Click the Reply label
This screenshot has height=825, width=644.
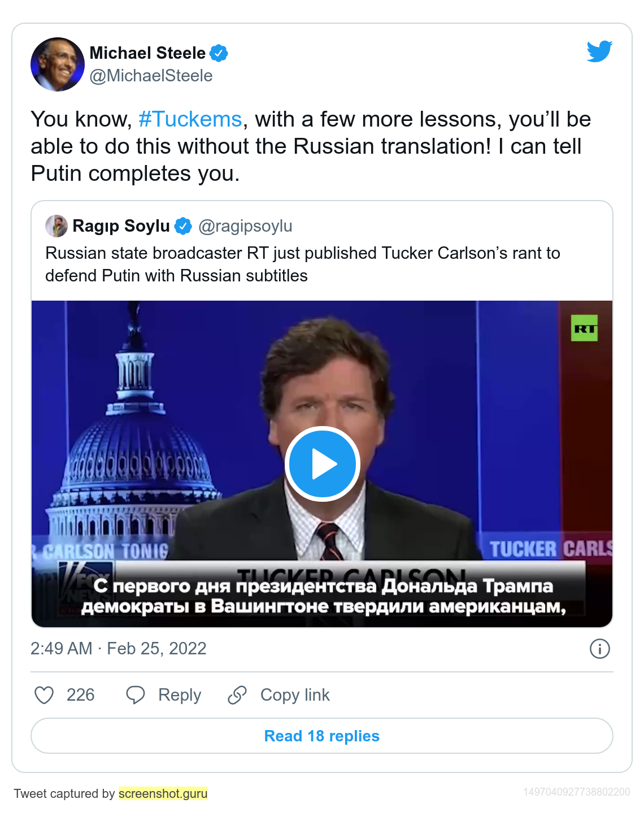tap(180, 695)
